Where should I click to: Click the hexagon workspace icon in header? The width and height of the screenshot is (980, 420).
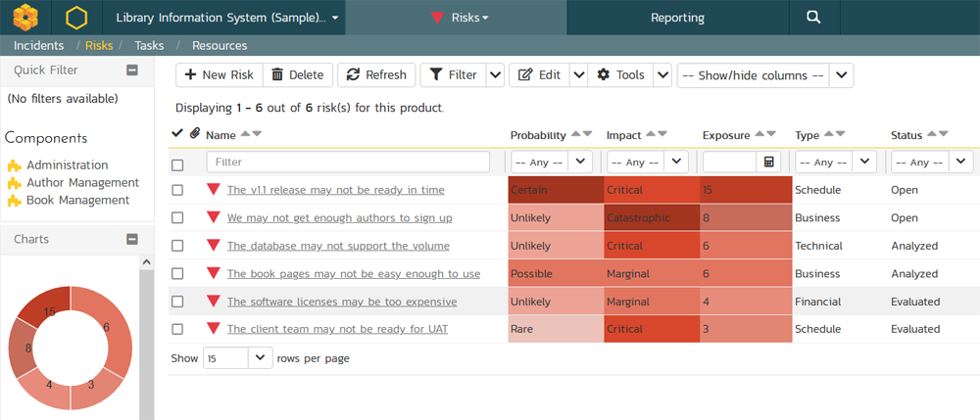76,18
